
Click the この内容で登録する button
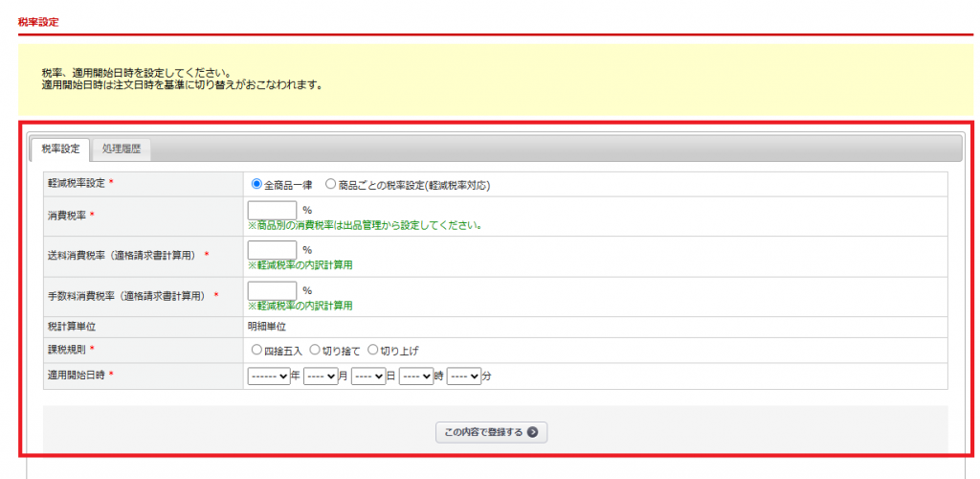pos(491,432)
